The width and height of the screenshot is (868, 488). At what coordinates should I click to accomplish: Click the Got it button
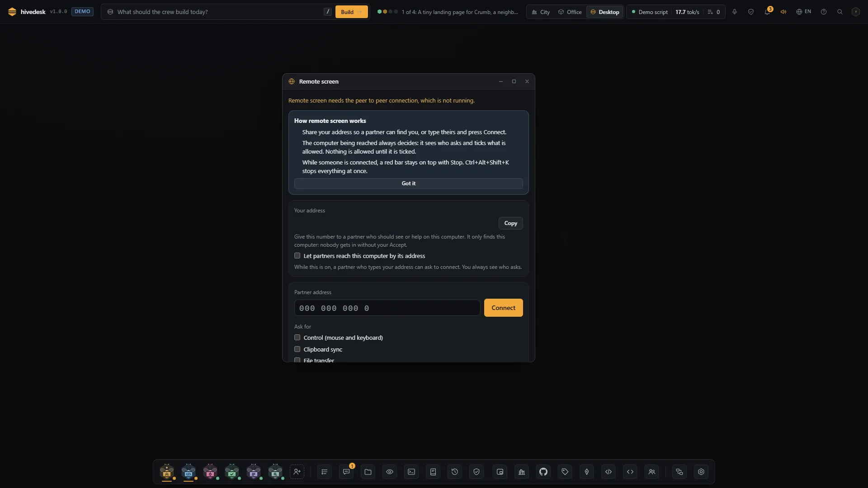pos(409,183)
